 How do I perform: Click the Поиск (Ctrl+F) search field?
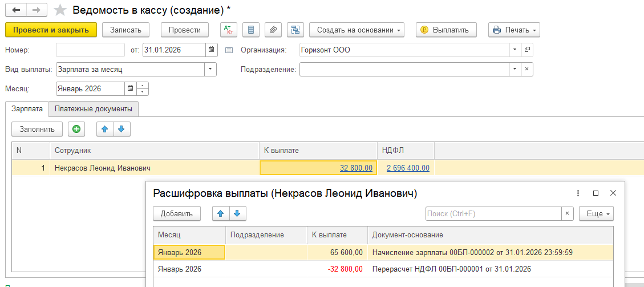tap(493, 213)
